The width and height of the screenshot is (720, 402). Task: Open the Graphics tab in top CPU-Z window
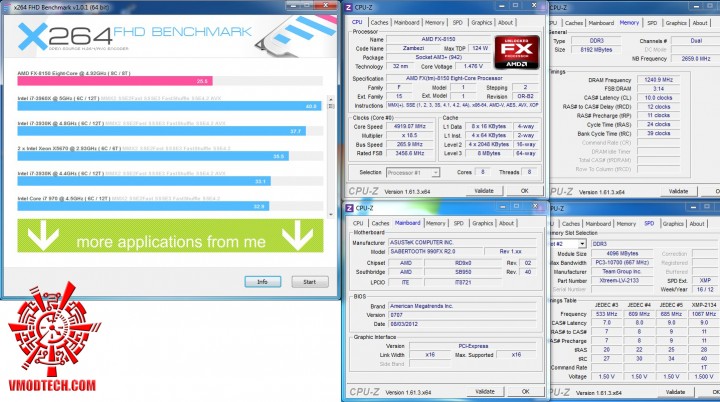point(482,22)
